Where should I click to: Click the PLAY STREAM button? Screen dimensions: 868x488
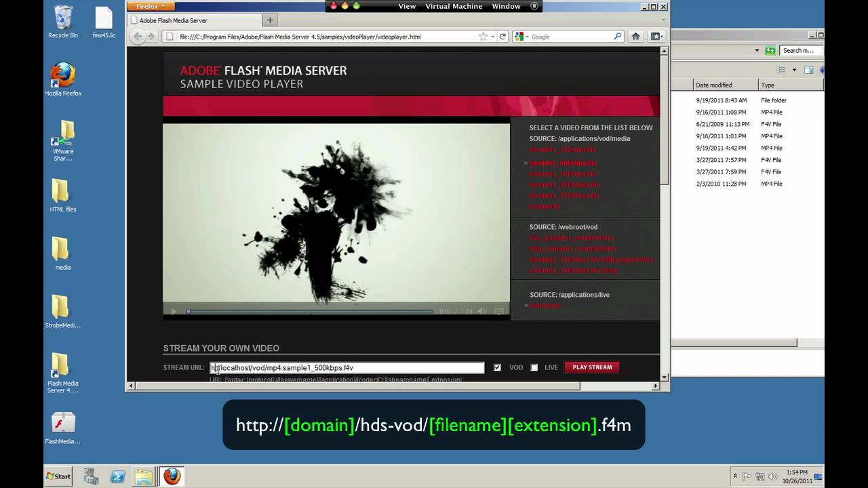pyautogui.click(x=592, y=367)
